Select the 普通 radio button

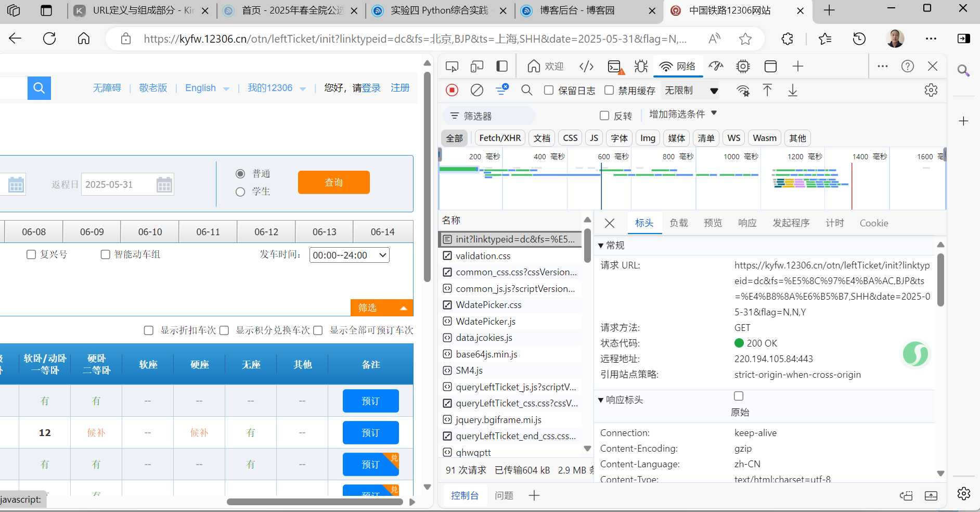tap(240, 174)
